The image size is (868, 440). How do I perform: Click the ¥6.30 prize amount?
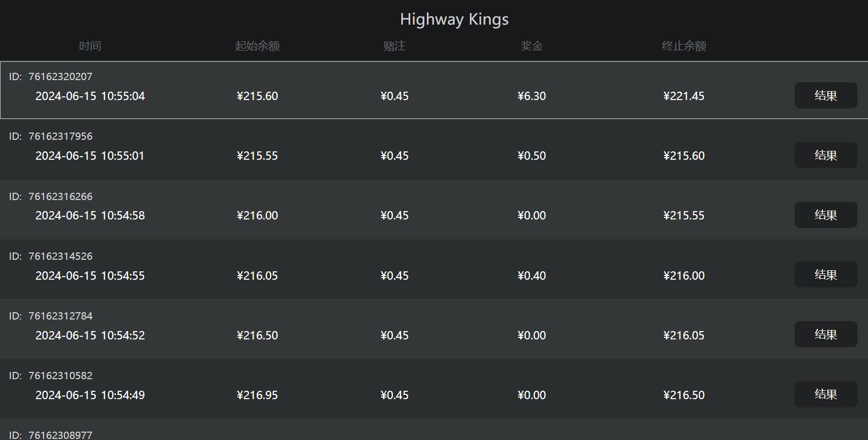[x=532, y=96]
